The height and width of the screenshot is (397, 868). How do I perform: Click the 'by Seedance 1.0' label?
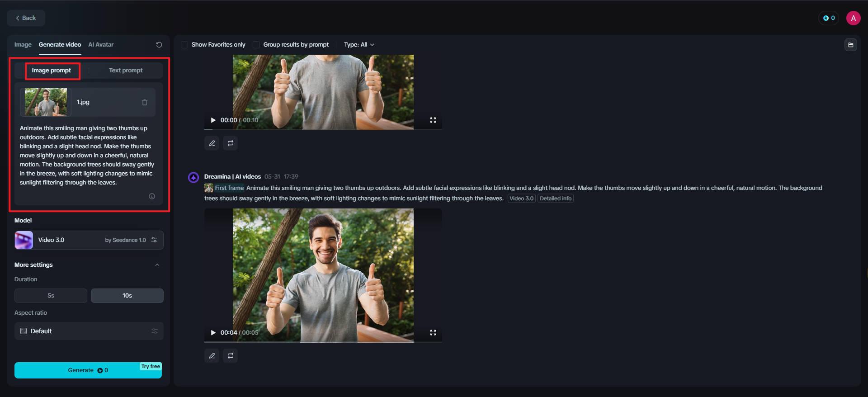pos(126,240)
